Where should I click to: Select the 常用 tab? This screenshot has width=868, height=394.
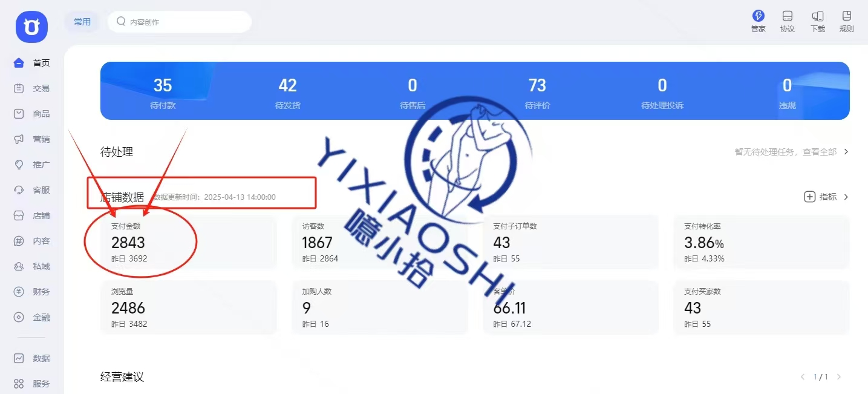click(x=82, y=22)
